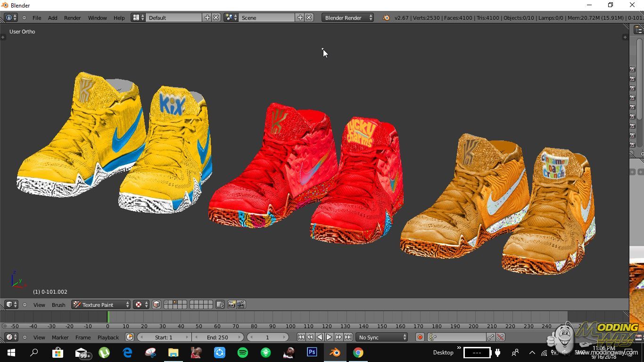644x362 pixels.
Task: Open the Brush menu in the 3D view header
Action: [x=58, y=304]
